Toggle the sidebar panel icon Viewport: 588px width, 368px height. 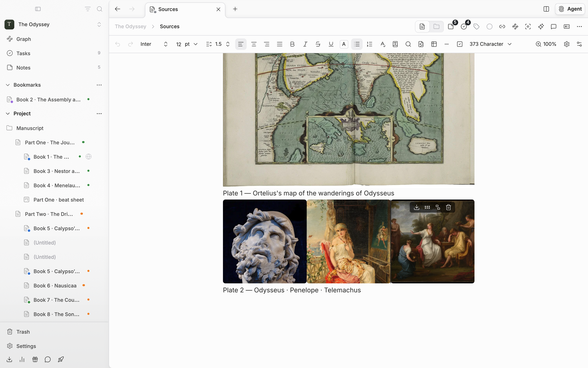click(x=38, y=9)
